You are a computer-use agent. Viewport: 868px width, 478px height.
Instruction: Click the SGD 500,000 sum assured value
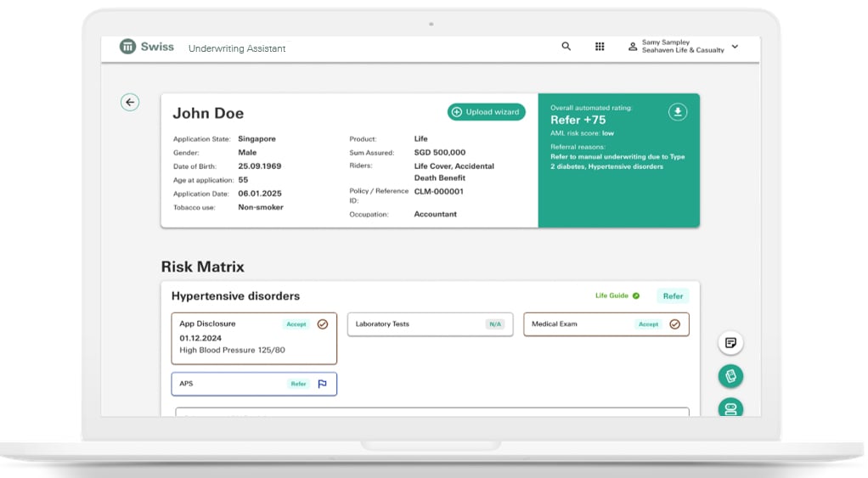click(x=440, y=153)
